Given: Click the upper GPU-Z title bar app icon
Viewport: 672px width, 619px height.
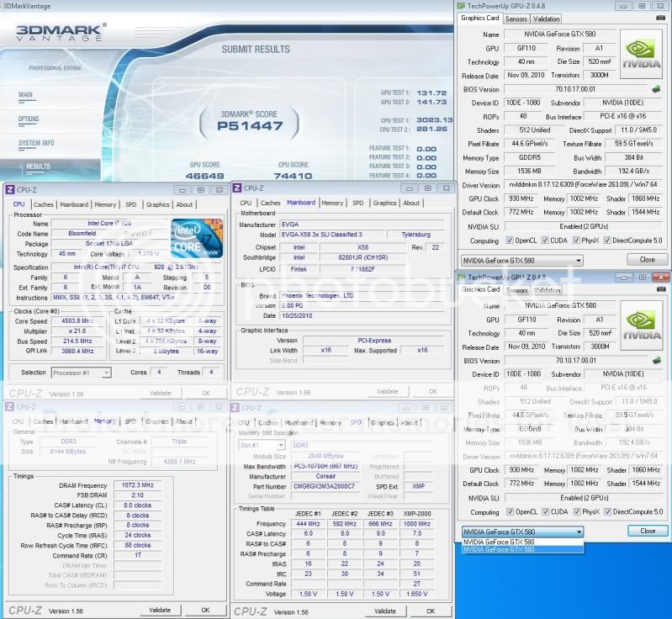Looking at the screenshot, I should [462, 5].
